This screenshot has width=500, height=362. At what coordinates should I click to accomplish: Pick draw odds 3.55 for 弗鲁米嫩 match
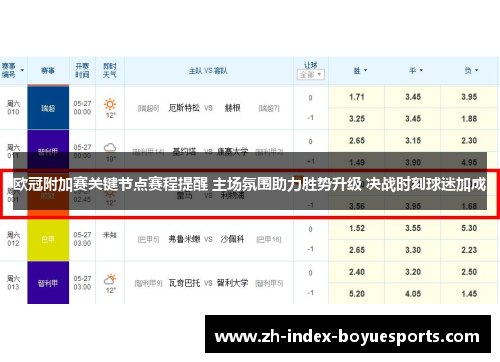413,228
